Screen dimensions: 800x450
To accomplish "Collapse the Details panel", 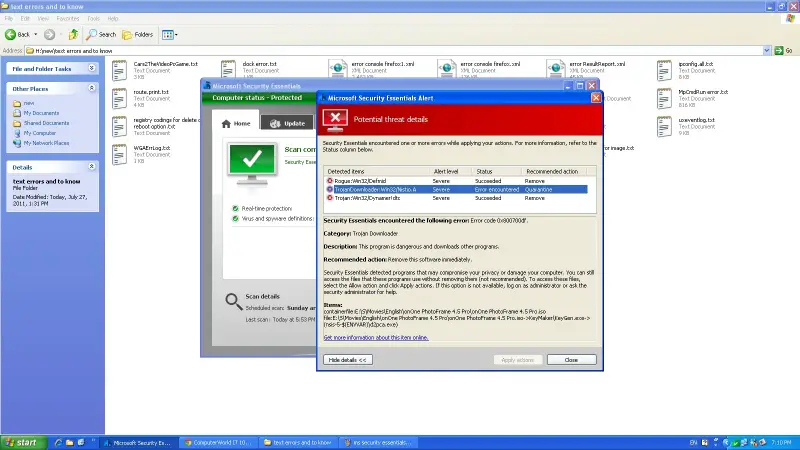I will [x=91, y=167].
